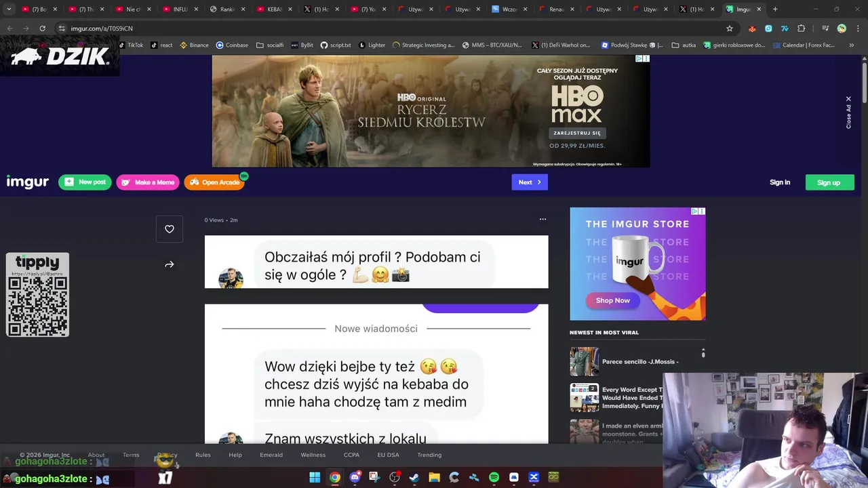Open the three-dots post options menu
868x488 pixels.
click(x=542, y=219)
